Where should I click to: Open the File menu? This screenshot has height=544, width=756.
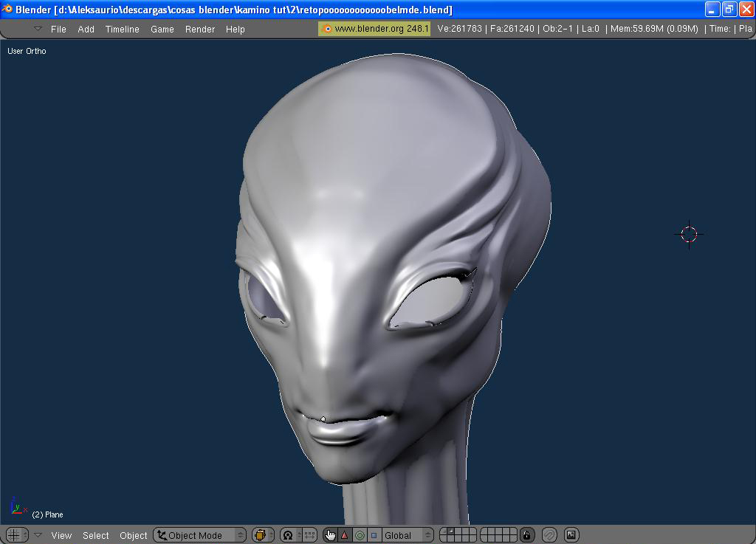[x=58, y=29]
